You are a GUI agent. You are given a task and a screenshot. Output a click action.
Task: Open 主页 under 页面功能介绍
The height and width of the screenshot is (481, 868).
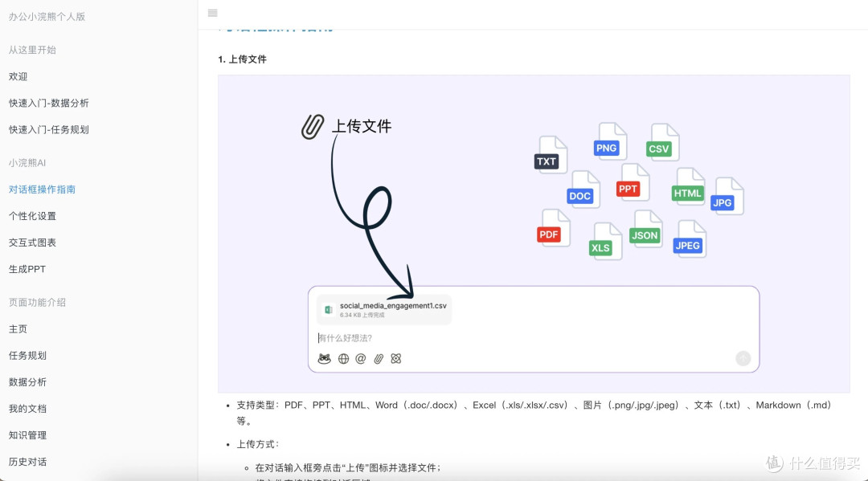(x=18, y=328)
